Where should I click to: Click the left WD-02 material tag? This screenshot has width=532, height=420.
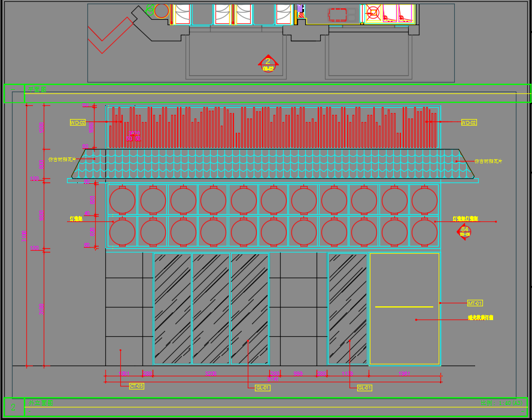78,122
